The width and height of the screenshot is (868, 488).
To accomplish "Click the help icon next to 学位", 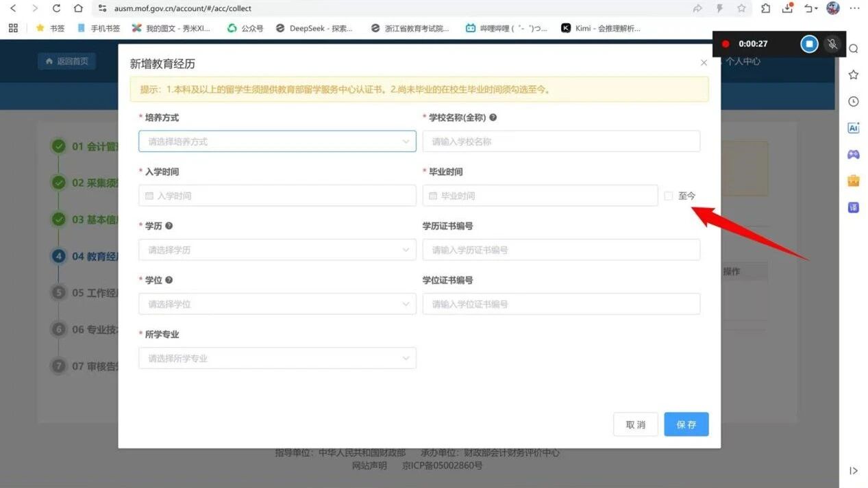I will (x=169, y=280).
